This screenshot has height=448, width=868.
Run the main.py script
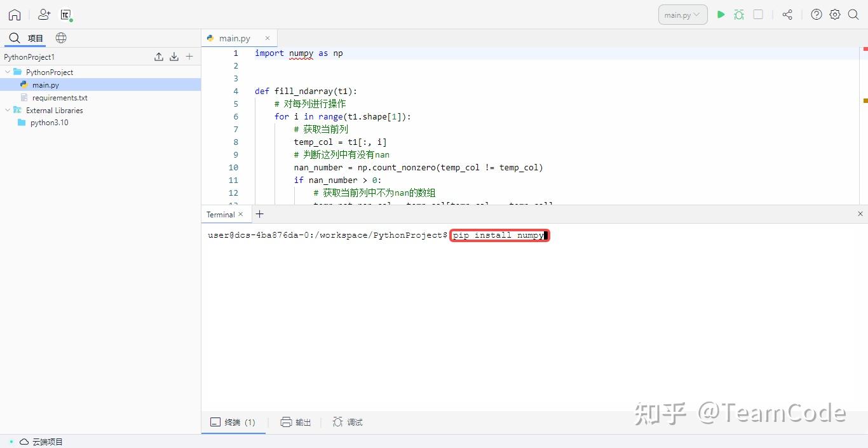721,14
